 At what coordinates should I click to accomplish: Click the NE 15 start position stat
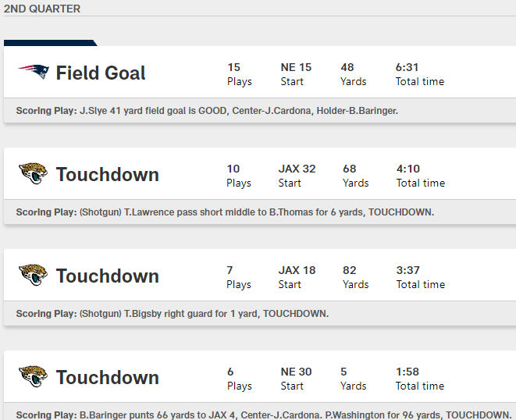pos(296,73)
